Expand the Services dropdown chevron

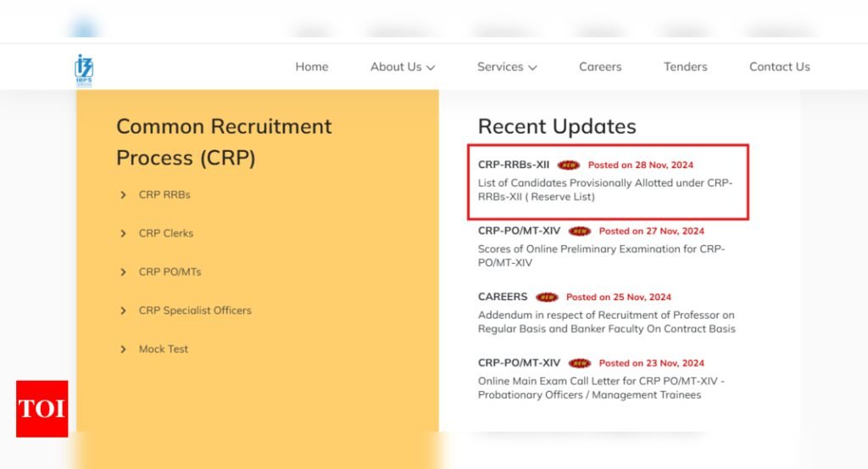(532, 68)
